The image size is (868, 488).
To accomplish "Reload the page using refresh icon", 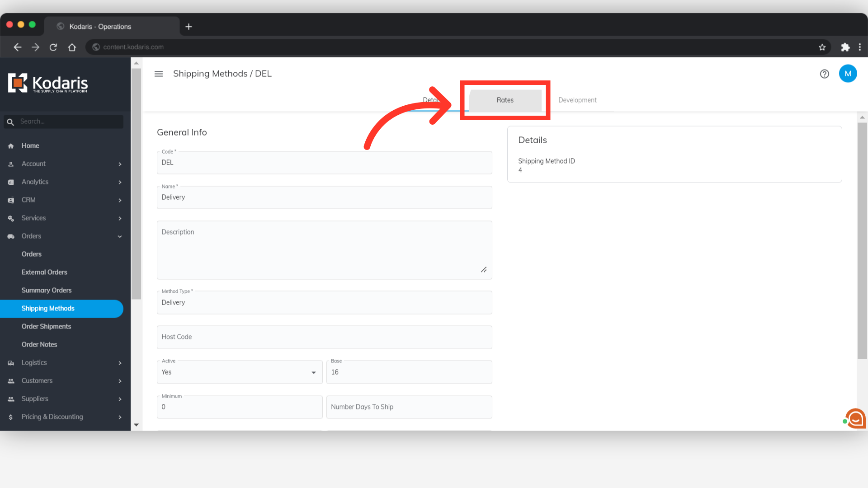I will click(53, 47).
